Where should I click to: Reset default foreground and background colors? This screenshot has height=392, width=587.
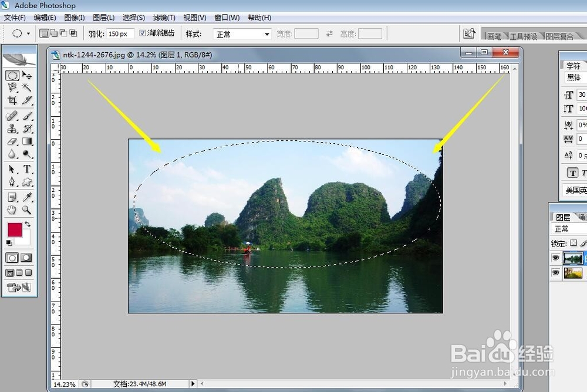9,242
